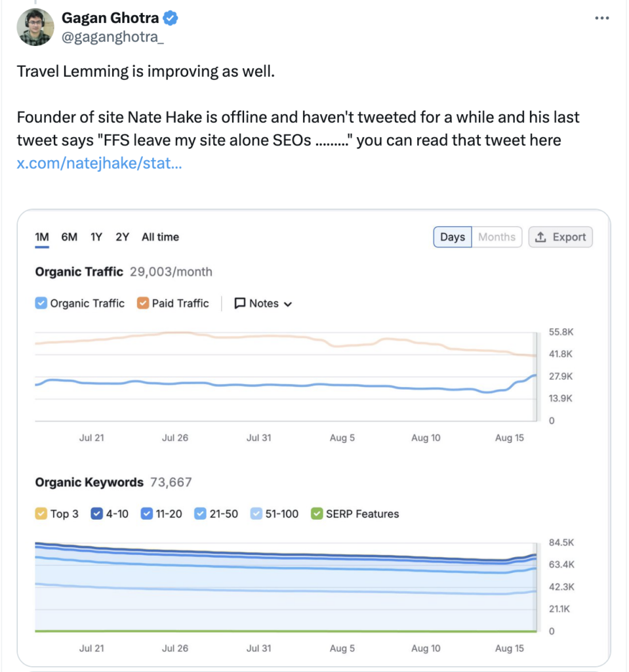Click Gagan Ghotra's profile avatar
This screenshot has height=672, width=629.
35,28
